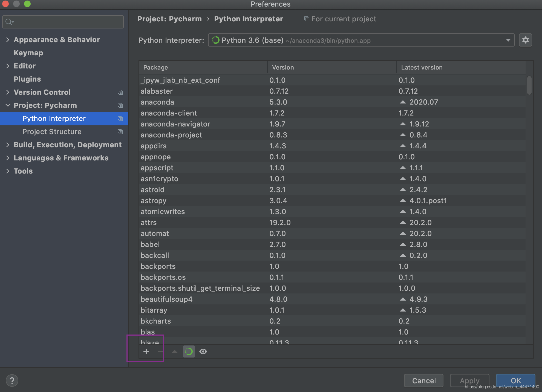Click upgrade arrow beside bitarray 1.5.3
This screenshot has width=542, height=392.
(x=403, y=310)
